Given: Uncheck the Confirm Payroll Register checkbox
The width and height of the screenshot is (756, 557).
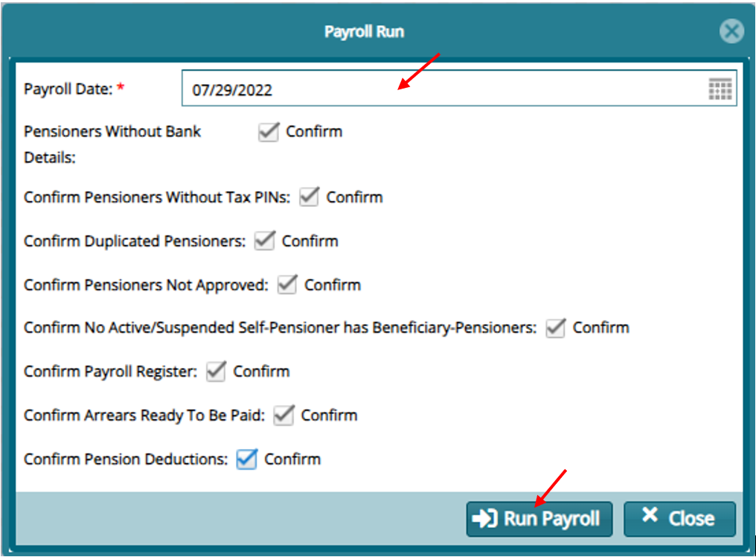Looking at the screenshot, I should click(216, 372).
